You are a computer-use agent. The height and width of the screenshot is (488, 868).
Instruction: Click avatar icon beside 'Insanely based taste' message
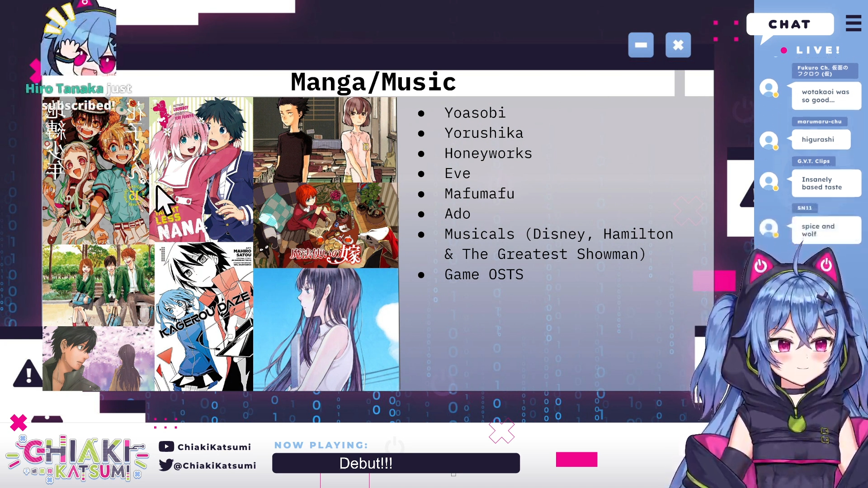[x=769, y=182]
